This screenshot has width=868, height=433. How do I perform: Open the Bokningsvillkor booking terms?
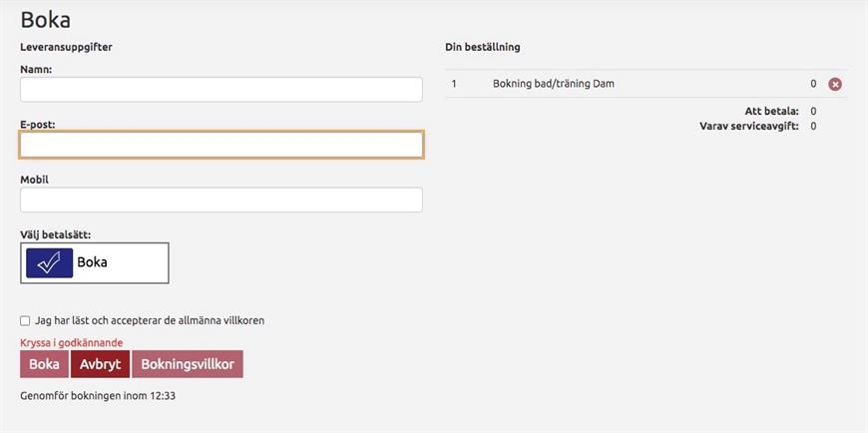188,364
